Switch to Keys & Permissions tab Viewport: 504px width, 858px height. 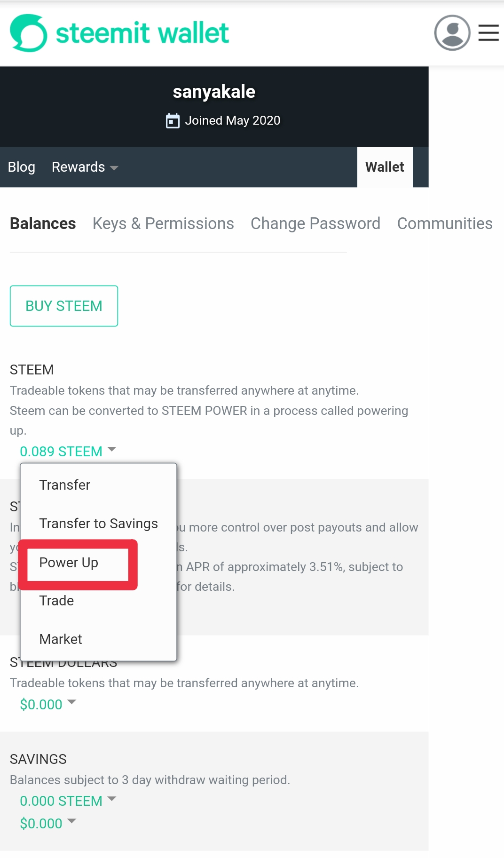coord(163,223)
